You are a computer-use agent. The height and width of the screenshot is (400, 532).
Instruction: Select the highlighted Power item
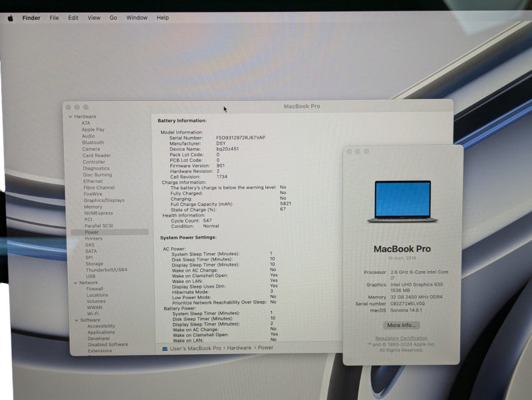coord(110,232)
